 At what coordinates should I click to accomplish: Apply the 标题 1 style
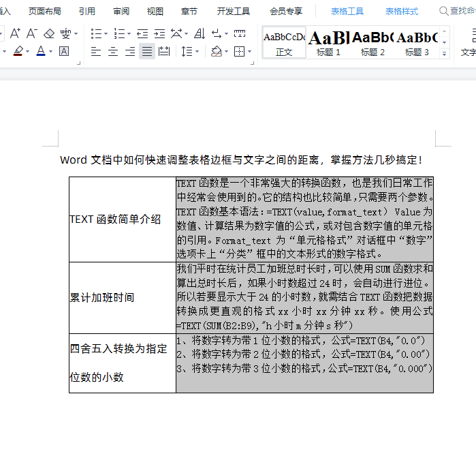(328, 42)
